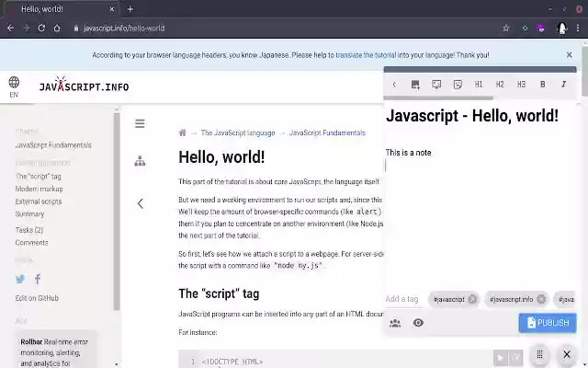The image size is (588, 368).
Task: Apply H1 heading format
Action: click(x=479, y=85)
